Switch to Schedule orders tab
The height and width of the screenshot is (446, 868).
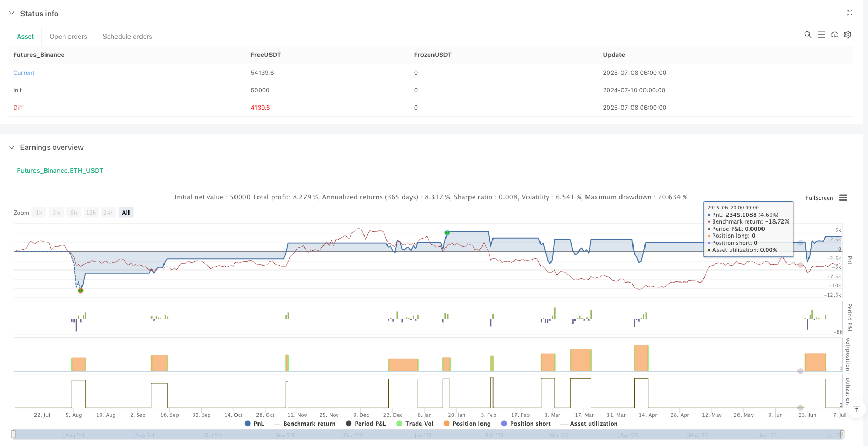[127, 37]
